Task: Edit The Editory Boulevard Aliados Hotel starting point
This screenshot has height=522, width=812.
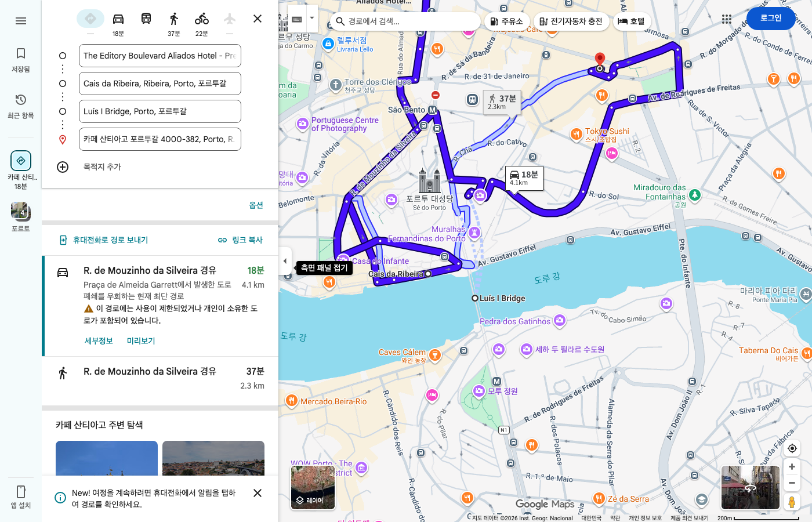Action: [160, 56]
